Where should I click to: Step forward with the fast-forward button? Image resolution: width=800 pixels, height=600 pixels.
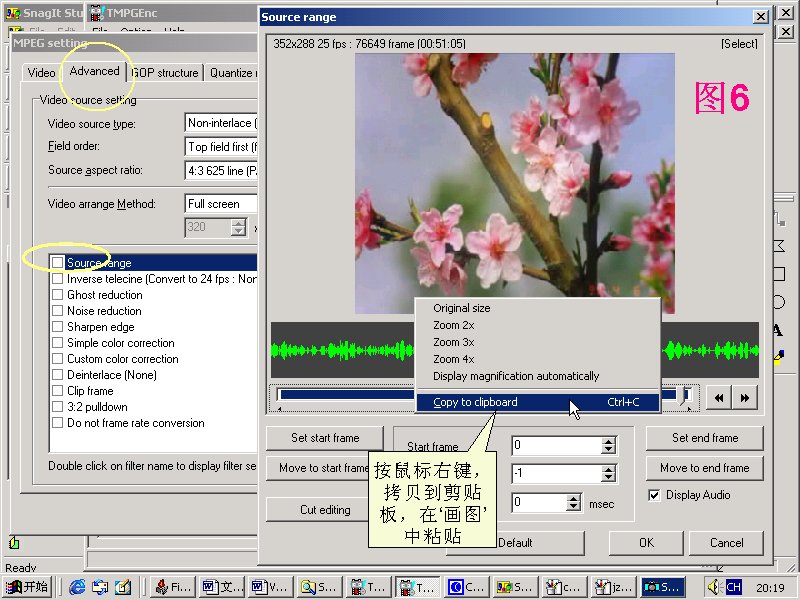743,397
